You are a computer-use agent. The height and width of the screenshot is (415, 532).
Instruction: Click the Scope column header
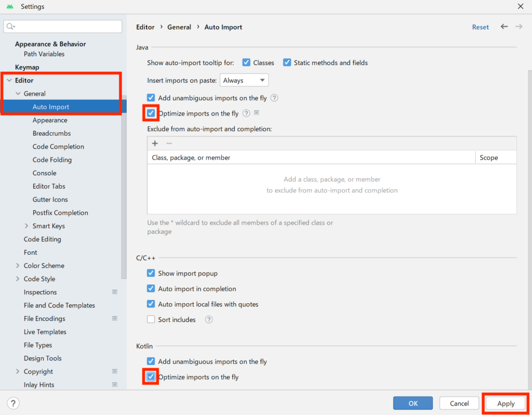tap(496, 157)
